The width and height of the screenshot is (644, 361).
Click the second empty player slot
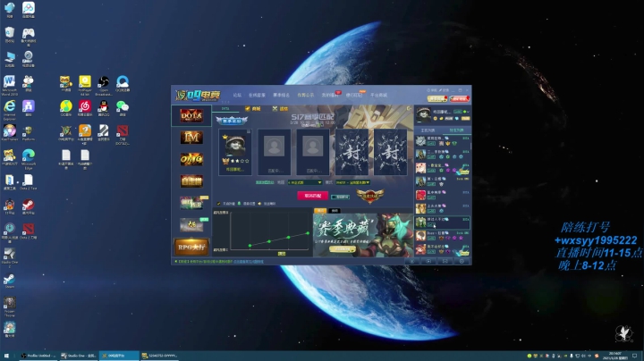coord(274,152)
